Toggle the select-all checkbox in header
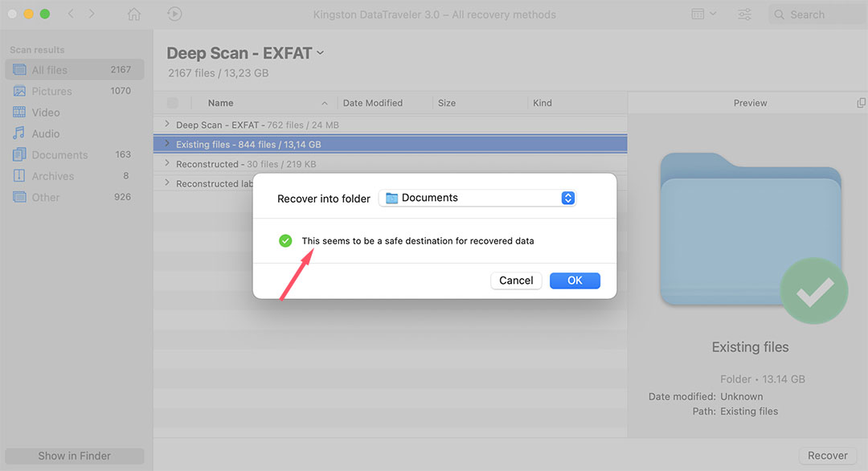Viewport: 868px width, 471px height. [x=173, y=103]
